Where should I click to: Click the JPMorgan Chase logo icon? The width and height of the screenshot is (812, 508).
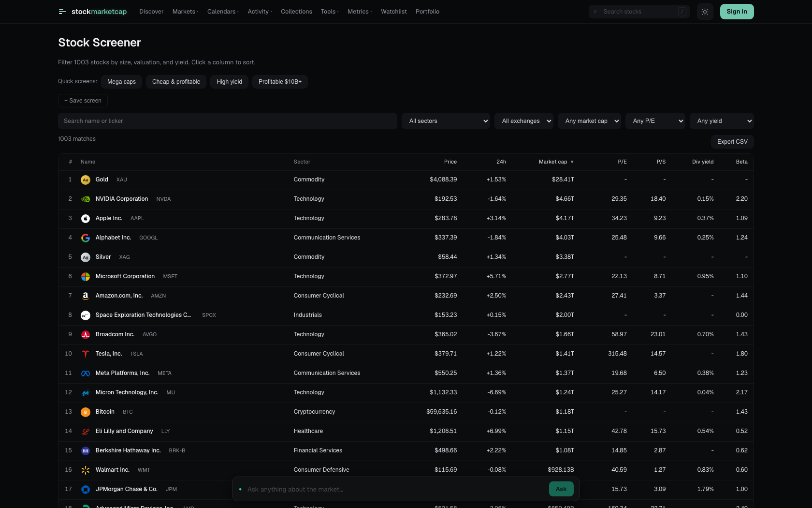point(86,490)
